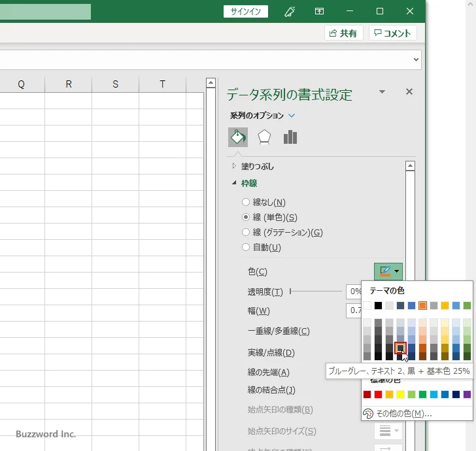This screenshot has width=476, height=451.
Task: Pick blue-gray Text 2 theme swatch
Action: (x=400, y=305)
